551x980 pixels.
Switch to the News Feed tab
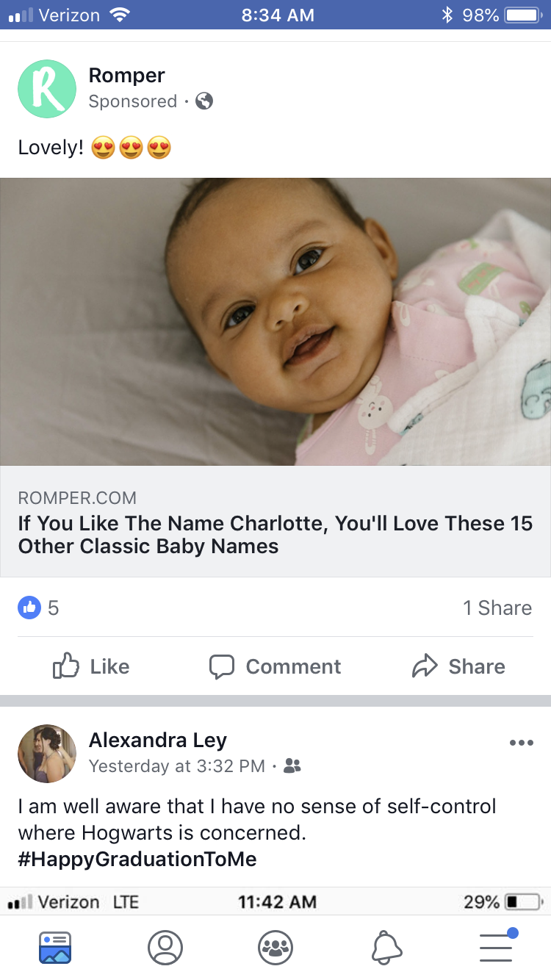tap(55, 948)
